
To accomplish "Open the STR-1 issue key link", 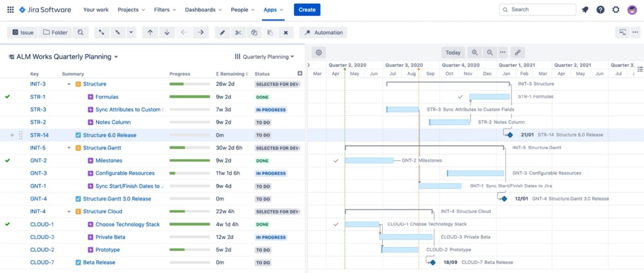I will coord(38,97).
